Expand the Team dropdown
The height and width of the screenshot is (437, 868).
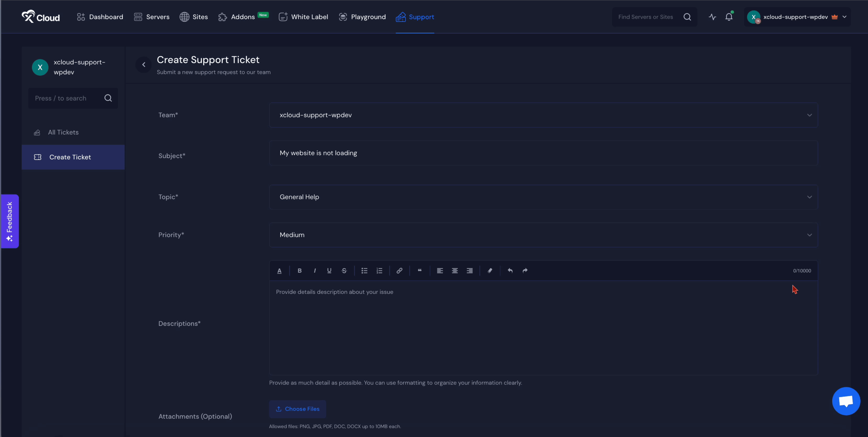pos(543,115)
